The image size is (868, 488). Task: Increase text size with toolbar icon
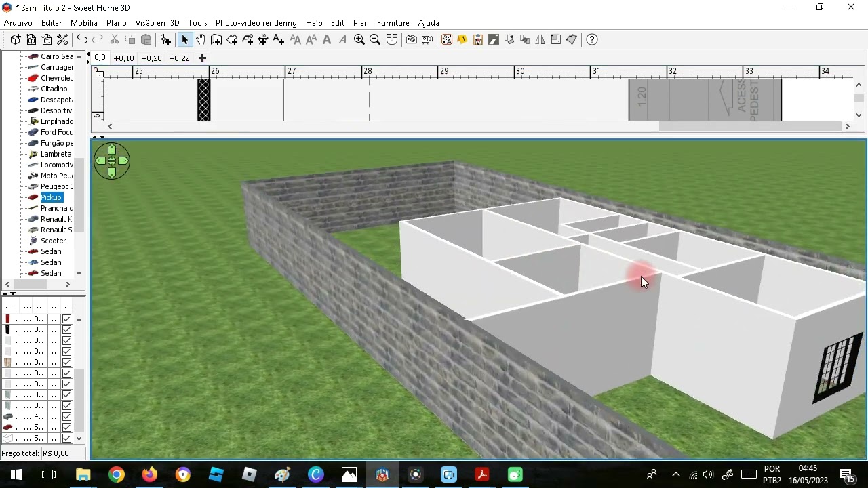point(296,39)
